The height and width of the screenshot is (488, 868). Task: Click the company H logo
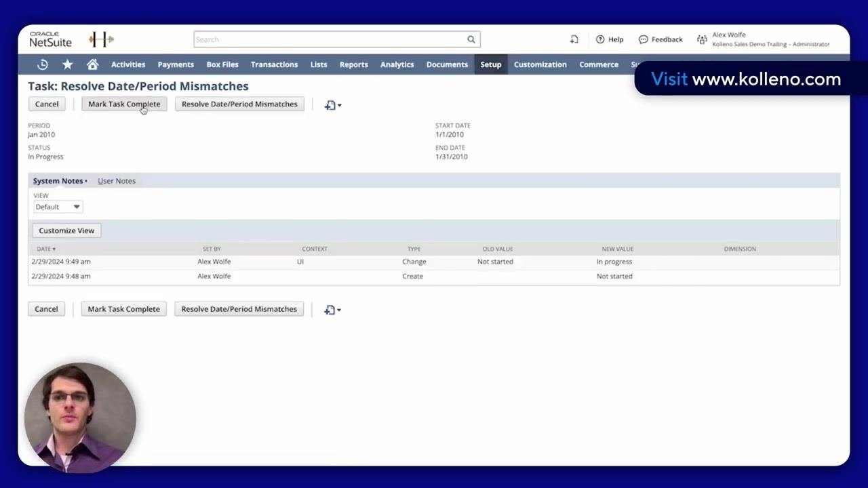pyautogui.click(x=101, y=39)
